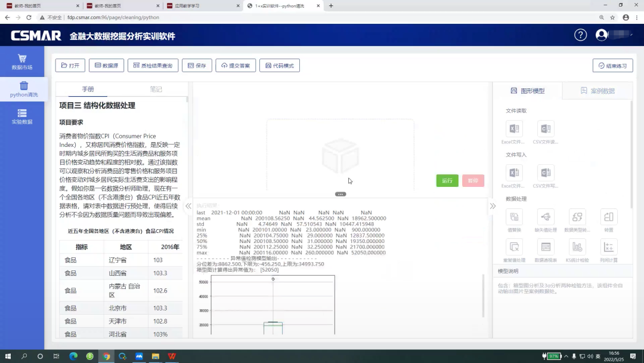
Task: Click the 提交答案 button
Action: tap(236, 66)
